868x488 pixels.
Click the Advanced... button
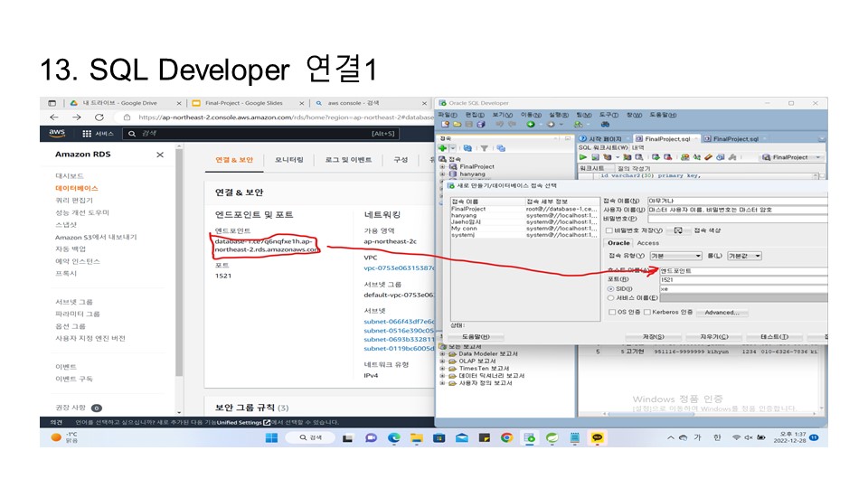point(722,313)
